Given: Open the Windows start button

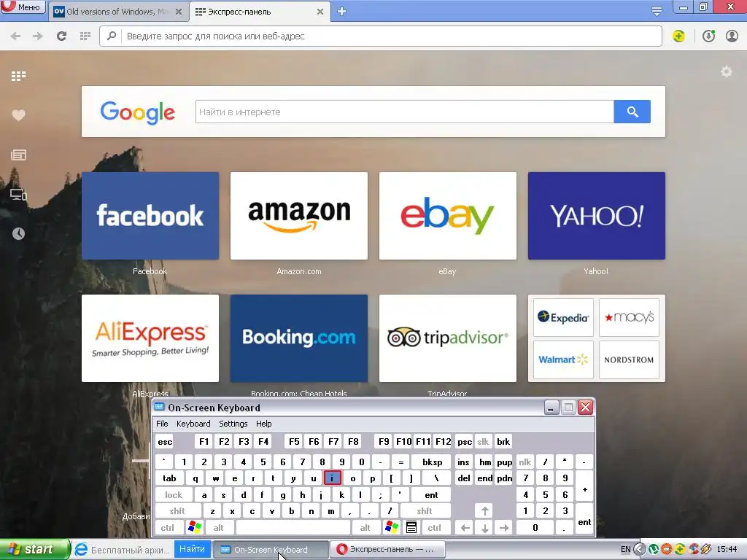Looking at the screenshot, I should pos(34,550).
